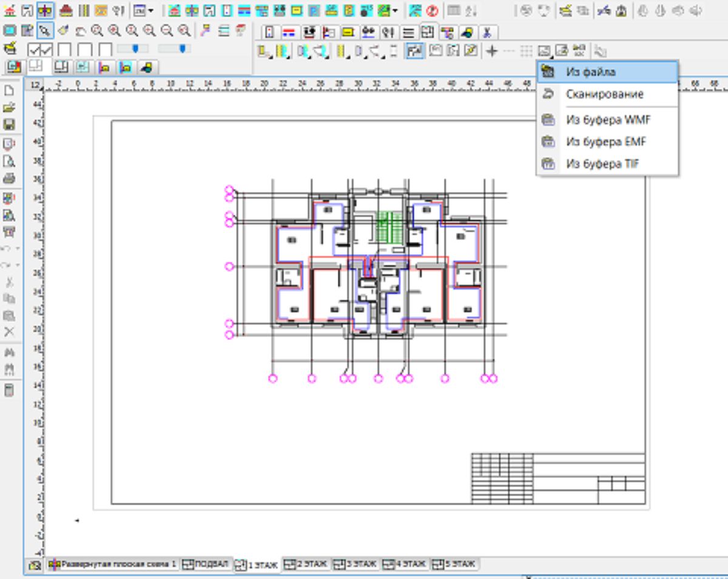
Task: Select 'Сканирование' from the dropdown menu
Action: coord(607,94)
